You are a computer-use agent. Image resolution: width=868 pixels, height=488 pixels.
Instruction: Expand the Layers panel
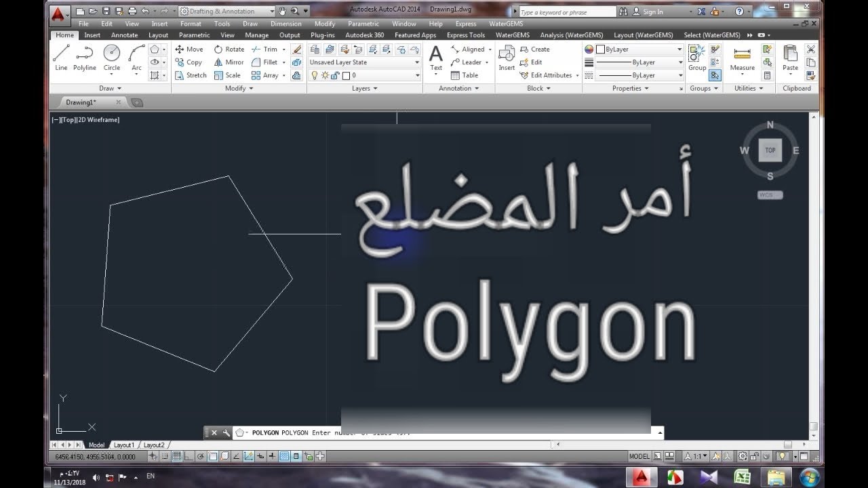(365, 88)
